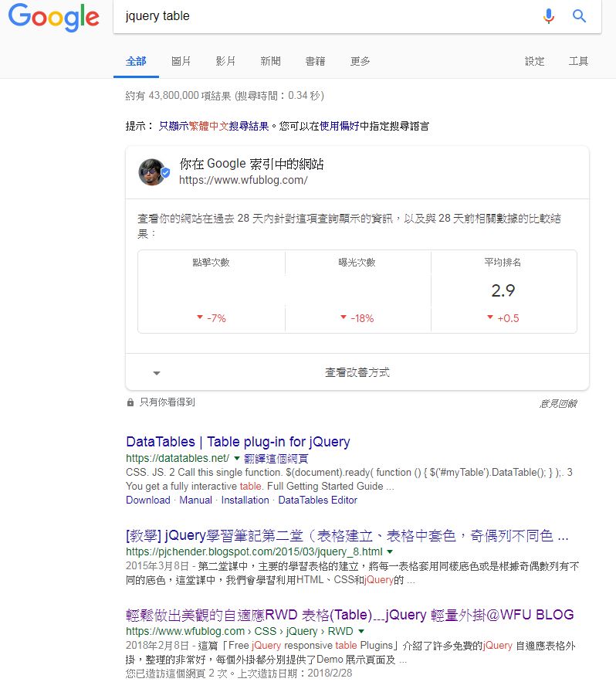Click the wfublog profile avatar

(x=152, y=171)
